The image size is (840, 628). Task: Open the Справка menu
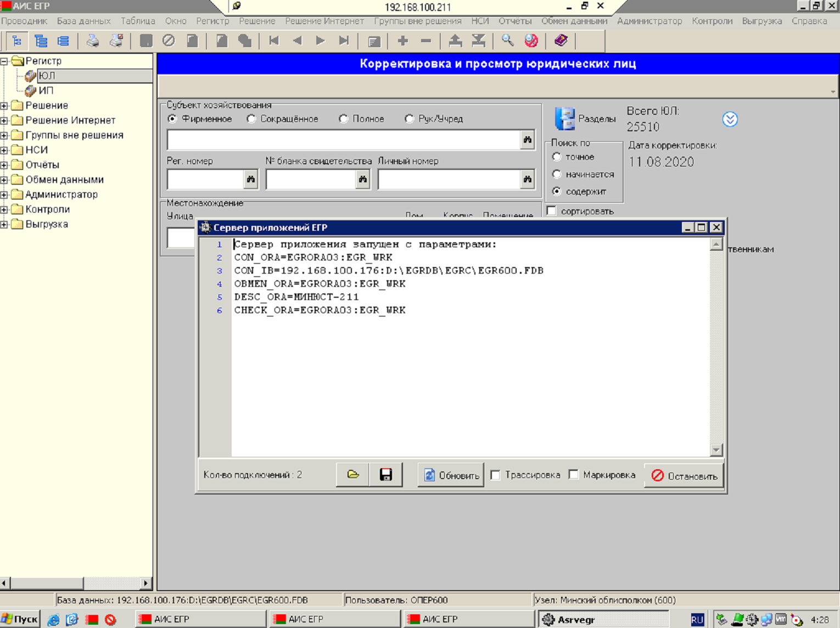coord(809,21)
